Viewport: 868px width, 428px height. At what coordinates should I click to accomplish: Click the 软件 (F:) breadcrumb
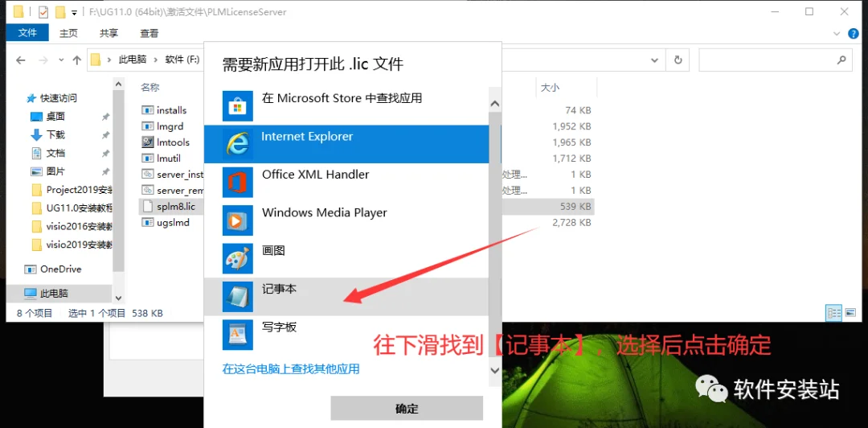click(182, 60)
